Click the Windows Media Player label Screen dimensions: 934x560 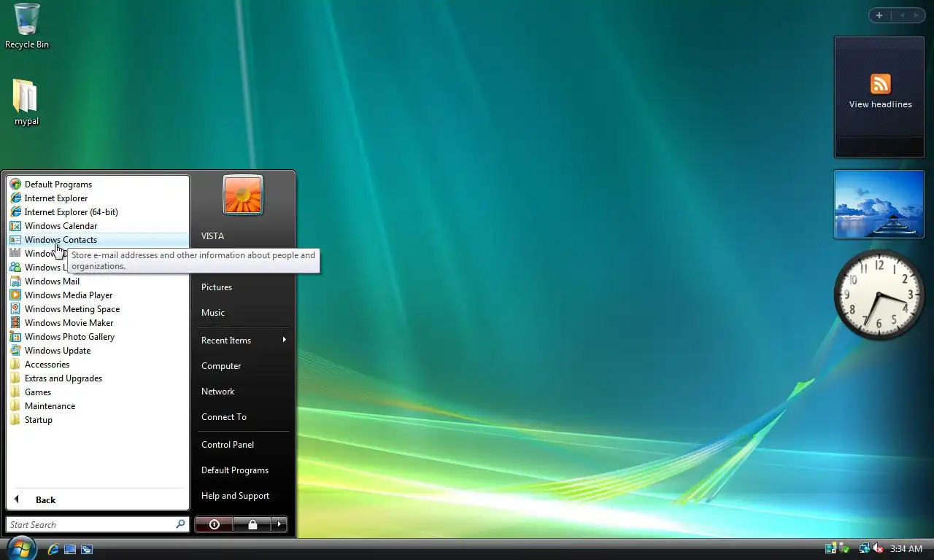(x=69, y=295)
